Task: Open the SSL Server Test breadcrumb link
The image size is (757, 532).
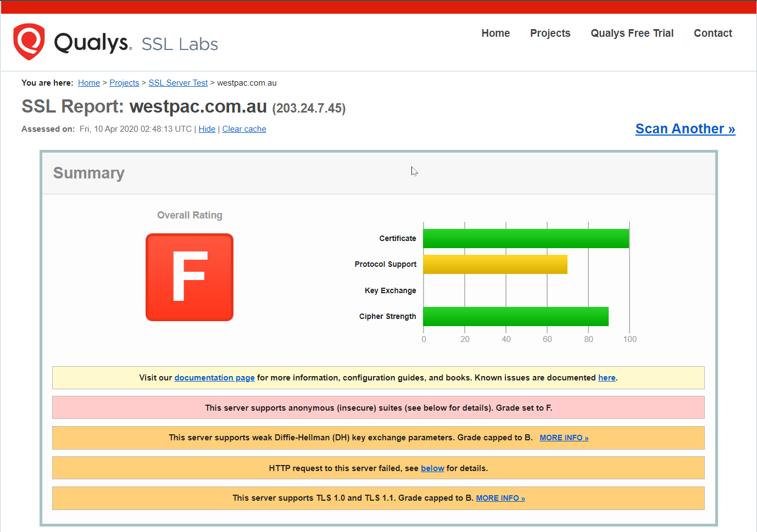Action: click(178, 83)
